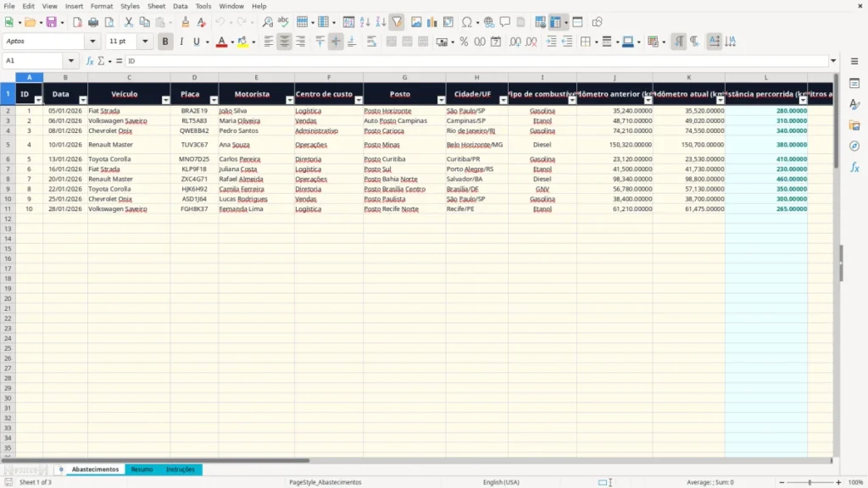Expand the Name Box dropdown

point(71,61)
